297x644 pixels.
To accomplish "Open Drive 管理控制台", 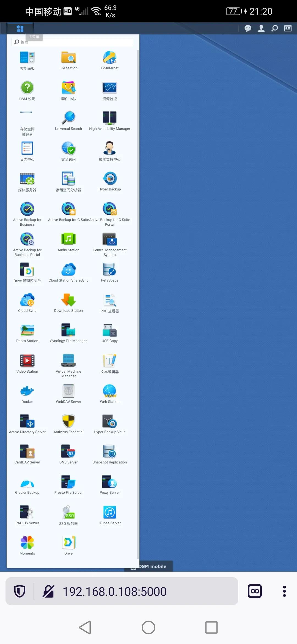I will (27, 273).
